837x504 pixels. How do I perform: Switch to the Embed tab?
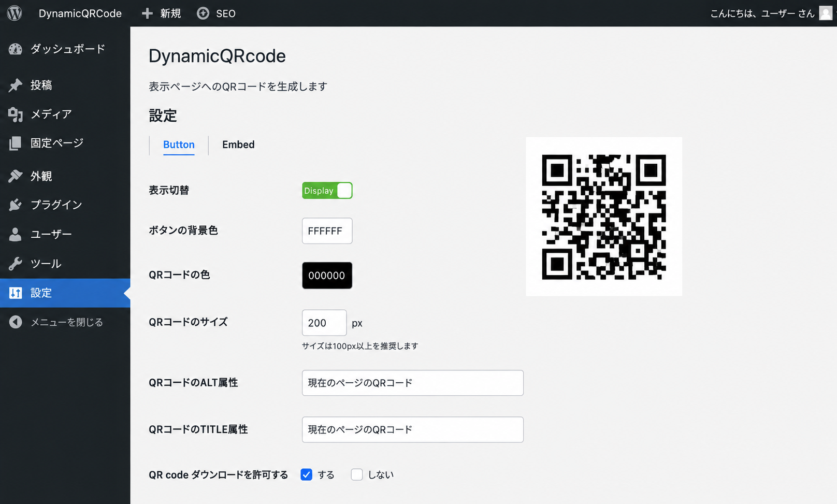tap(238, 145)
